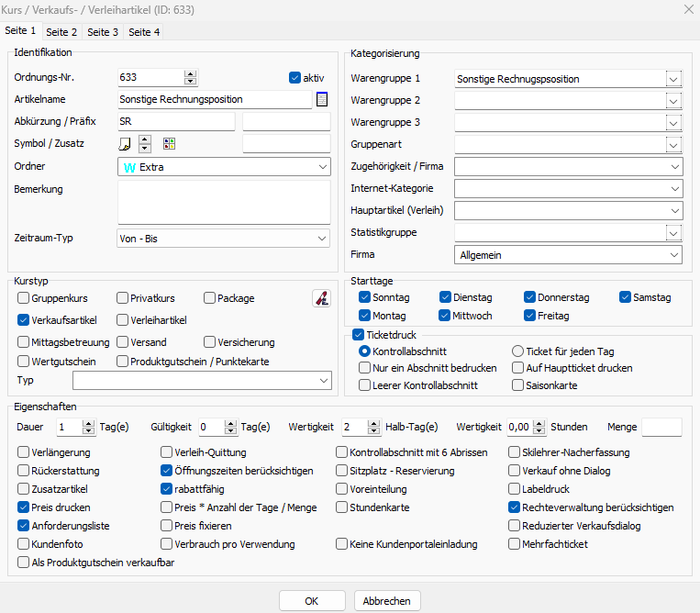This screenshot has width=700, height=613.
Task: Expand the Warengruppe 2 dropdown
Action: pos(673,101)
